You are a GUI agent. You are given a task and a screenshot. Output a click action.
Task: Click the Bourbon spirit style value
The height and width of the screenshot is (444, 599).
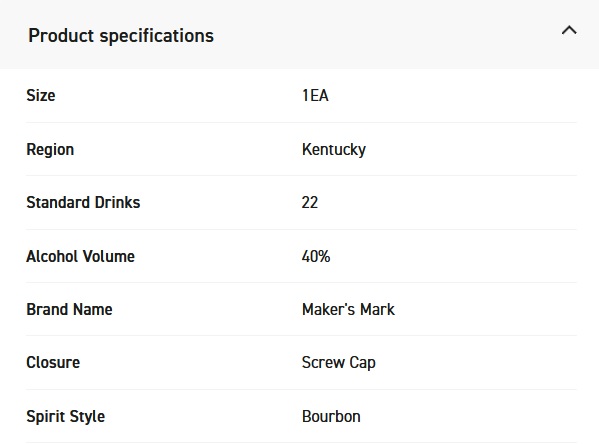coord(331,416)
